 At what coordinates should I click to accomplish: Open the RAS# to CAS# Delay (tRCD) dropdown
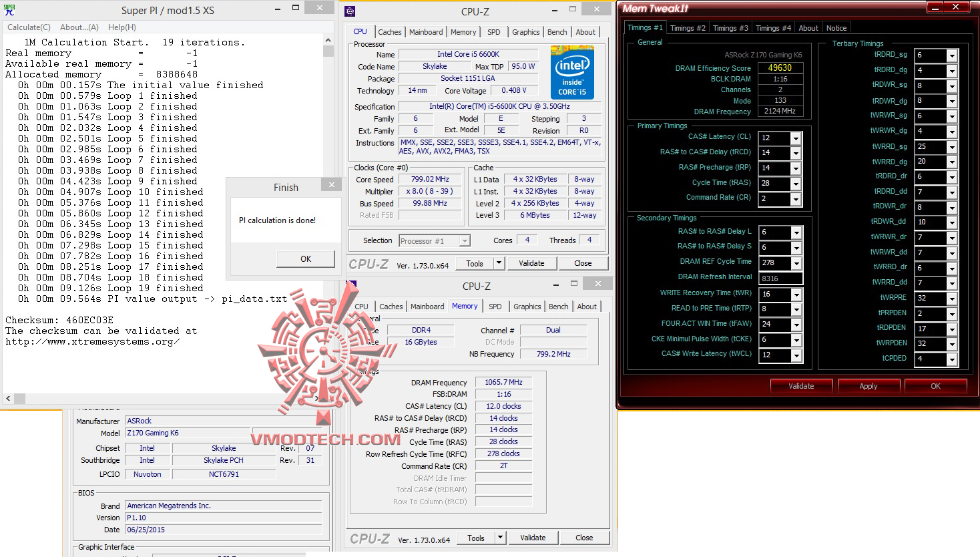point(796,154)
